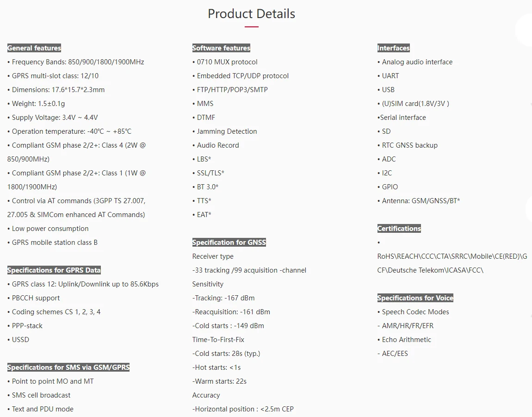532x417 pixels.
Task: Click the Certifications section header
Action: pos(399,229)
